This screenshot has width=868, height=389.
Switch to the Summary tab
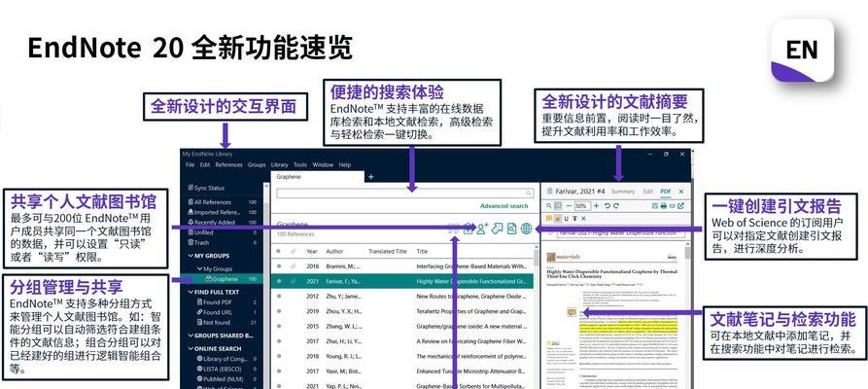click(x=623, y=192)
